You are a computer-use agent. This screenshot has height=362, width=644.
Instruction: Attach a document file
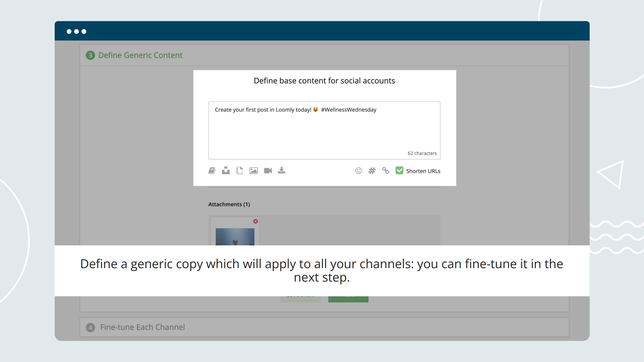[239, 171]
